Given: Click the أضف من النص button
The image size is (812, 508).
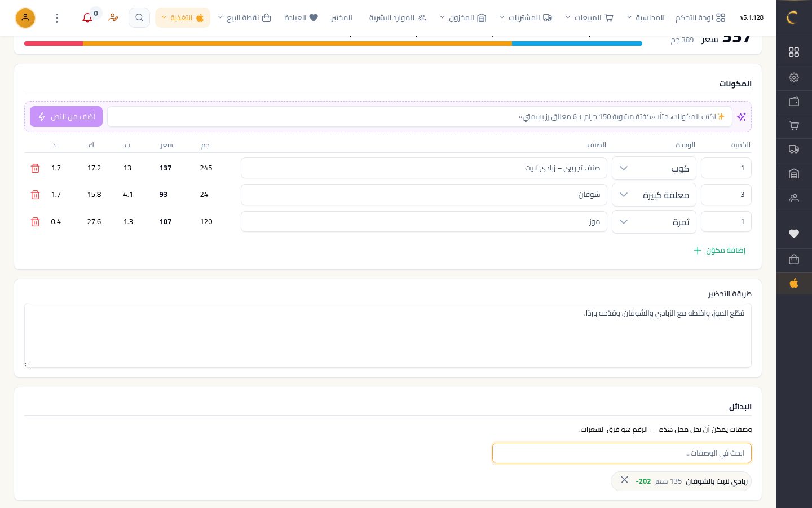Looking at the screenshot, I should [x=67, y=117].
